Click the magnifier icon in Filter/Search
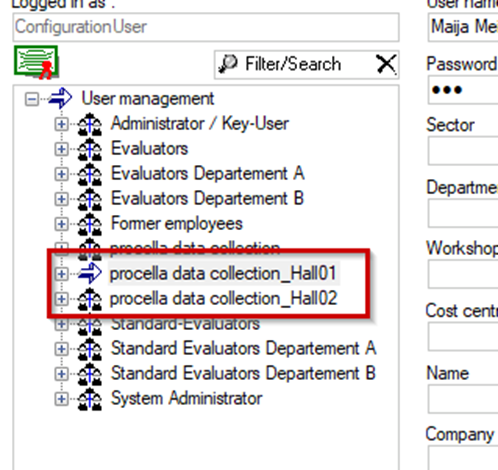The image size is (498, 470). pyautogui.click(x=228, y=64)
